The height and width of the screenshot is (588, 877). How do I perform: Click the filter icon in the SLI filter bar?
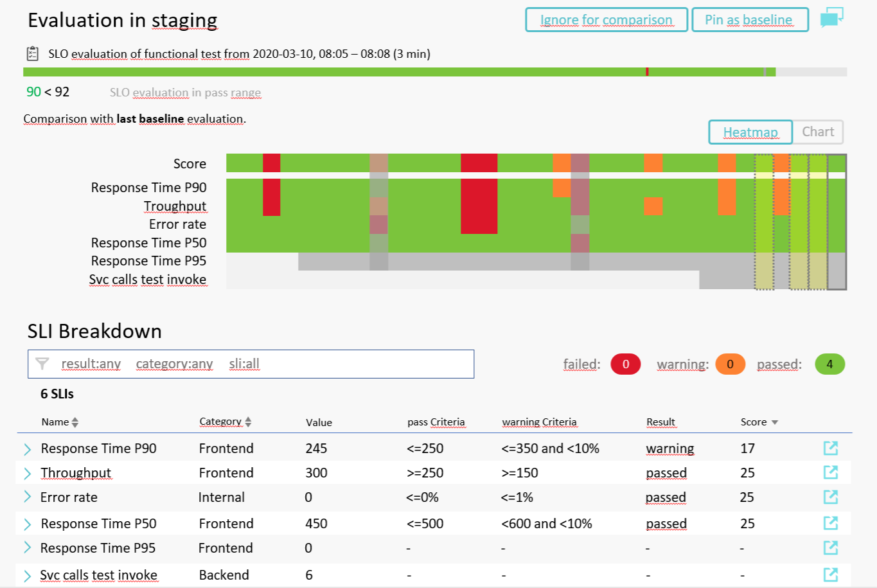(42, 364)
